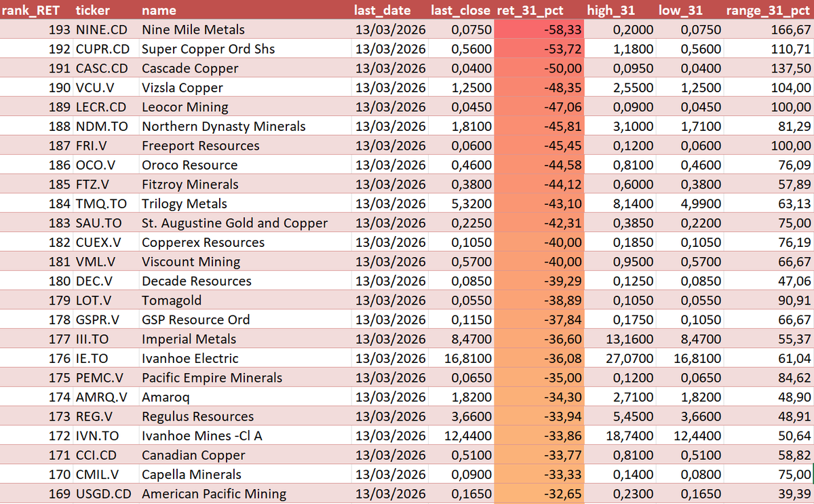Select the Imperial Metals name cell
Image resolution: width=814 pixels, height=504 pixels.
245,339
